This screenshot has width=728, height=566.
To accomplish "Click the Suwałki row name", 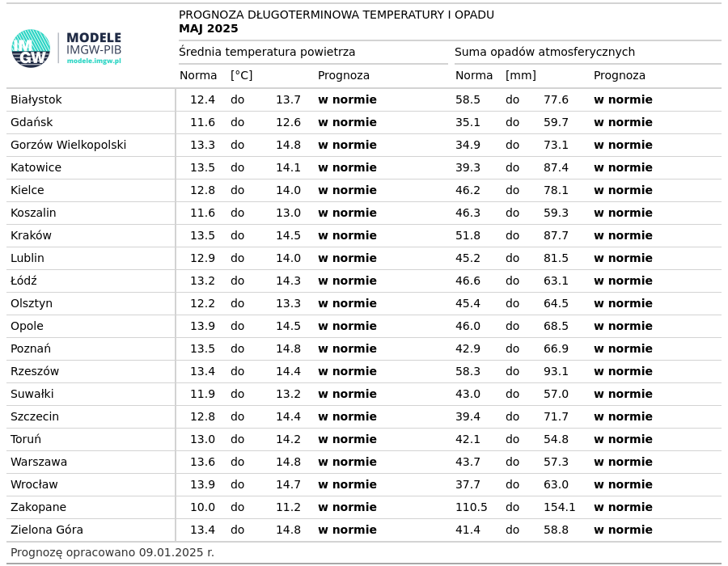I will click(x=32, y=395).
